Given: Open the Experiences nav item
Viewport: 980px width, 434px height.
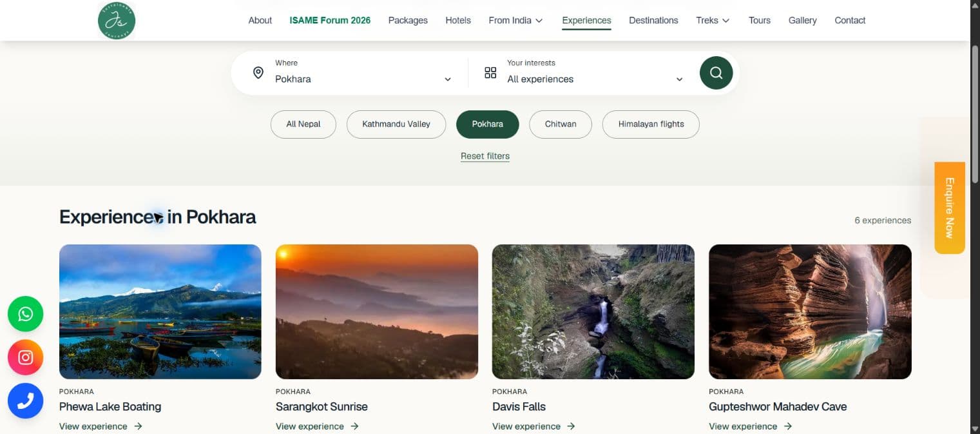Looking at the screenshot, I should pyautogui.click(x=586, y=21).
